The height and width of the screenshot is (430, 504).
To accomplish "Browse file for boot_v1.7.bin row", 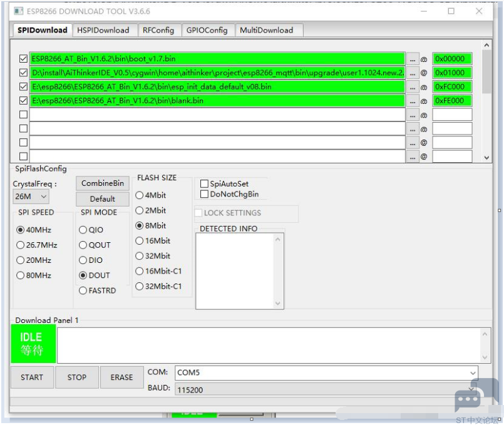I will pyautogui.click(x=413, y=59).
